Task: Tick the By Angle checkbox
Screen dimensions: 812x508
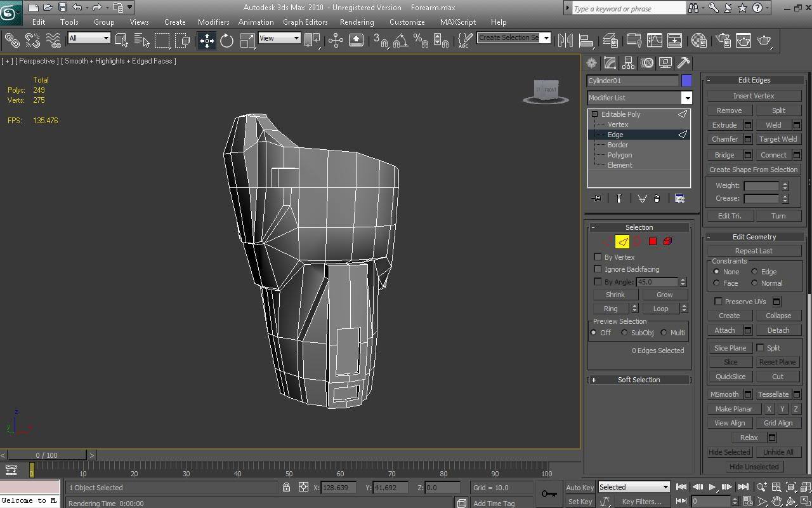Action: coord(598,281)
